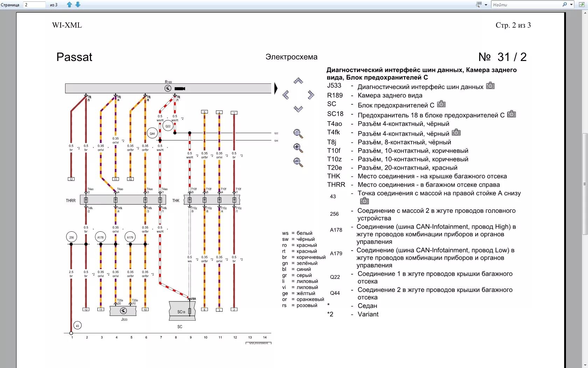The width and height of the screenshot is (588, 368).
Task: Click the scrollbar up arrow
Action: 585,13
